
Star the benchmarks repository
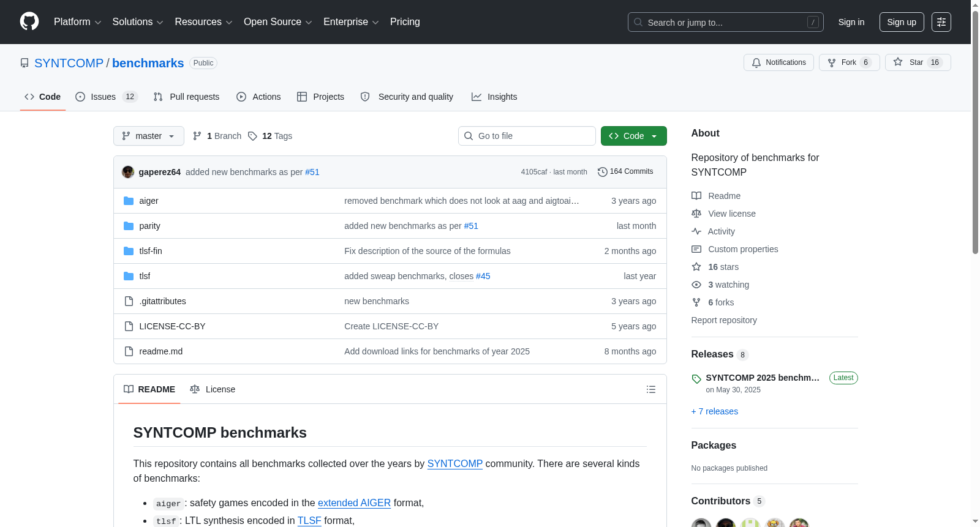tap(918, 62)
